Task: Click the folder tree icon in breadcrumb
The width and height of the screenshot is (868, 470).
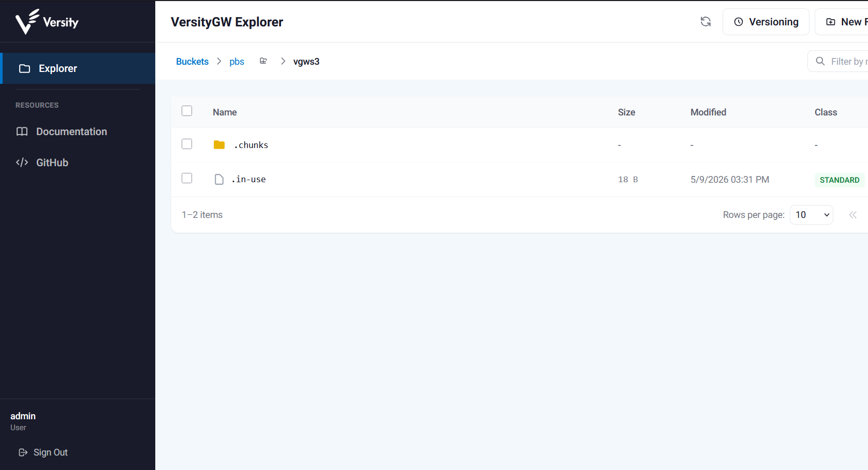Action: (263, 61)
